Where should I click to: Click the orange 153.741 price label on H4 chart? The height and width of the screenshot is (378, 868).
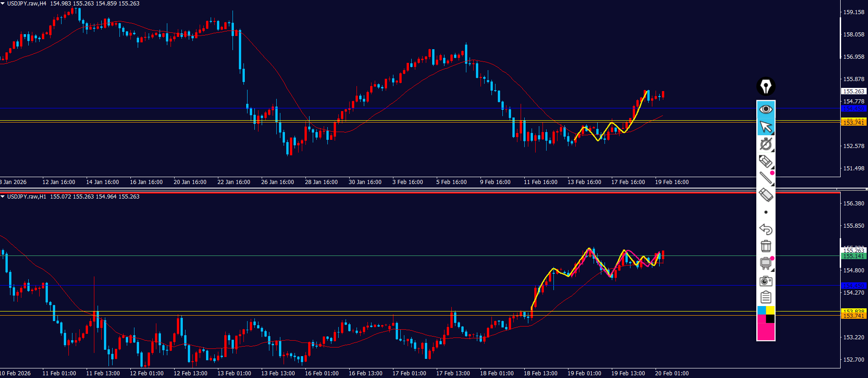(x=853, y=123)
